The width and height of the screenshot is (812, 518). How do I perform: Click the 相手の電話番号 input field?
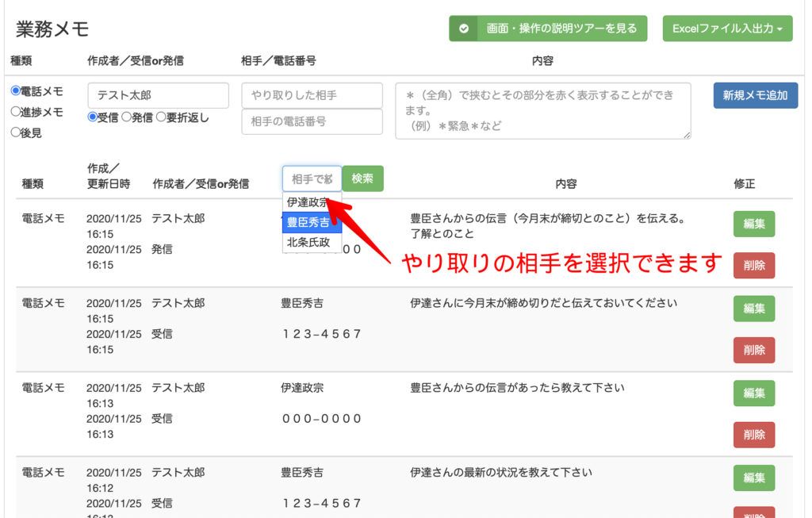[312, 121]
